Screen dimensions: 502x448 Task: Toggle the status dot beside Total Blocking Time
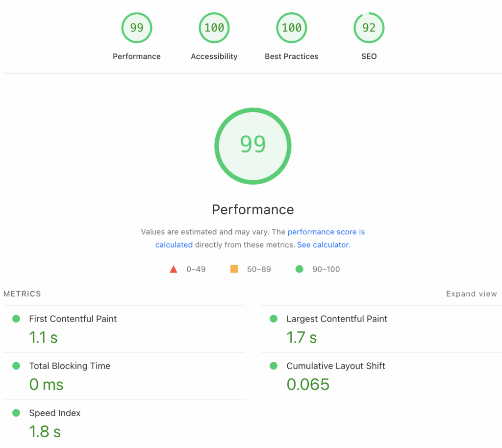17,366
